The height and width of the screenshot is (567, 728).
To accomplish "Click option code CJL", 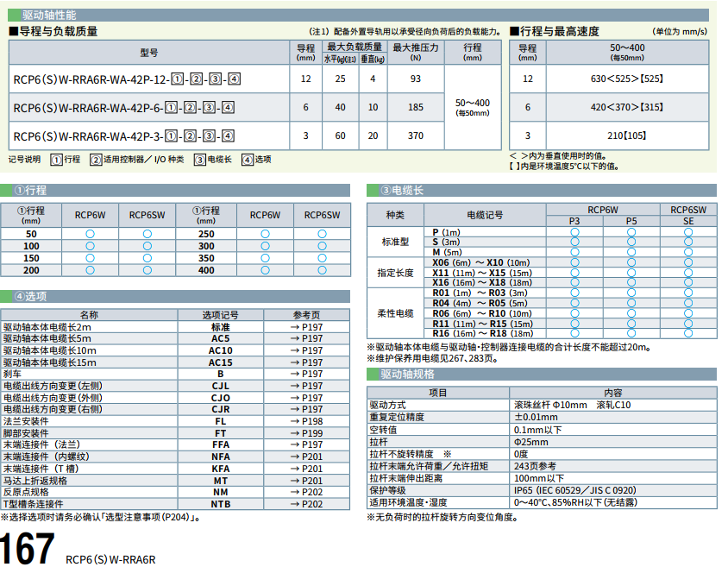I will click(x=221, y=386).
